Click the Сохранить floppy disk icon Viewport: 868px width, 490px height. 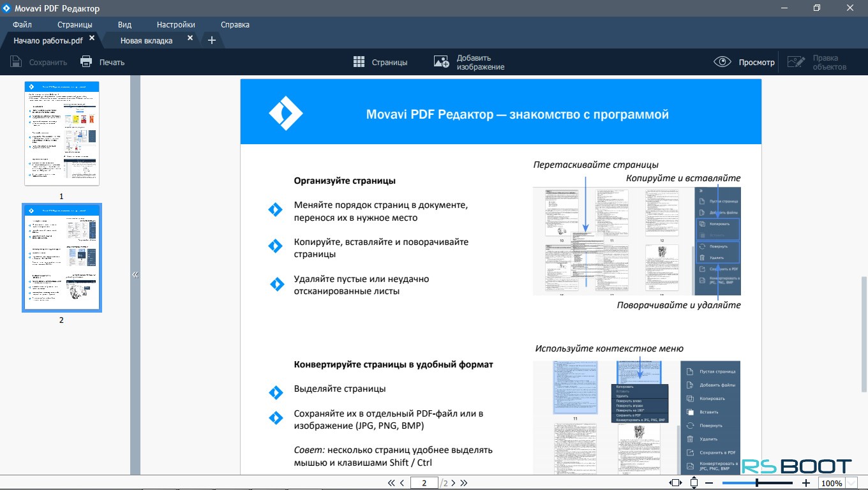[x=16, y=62]
